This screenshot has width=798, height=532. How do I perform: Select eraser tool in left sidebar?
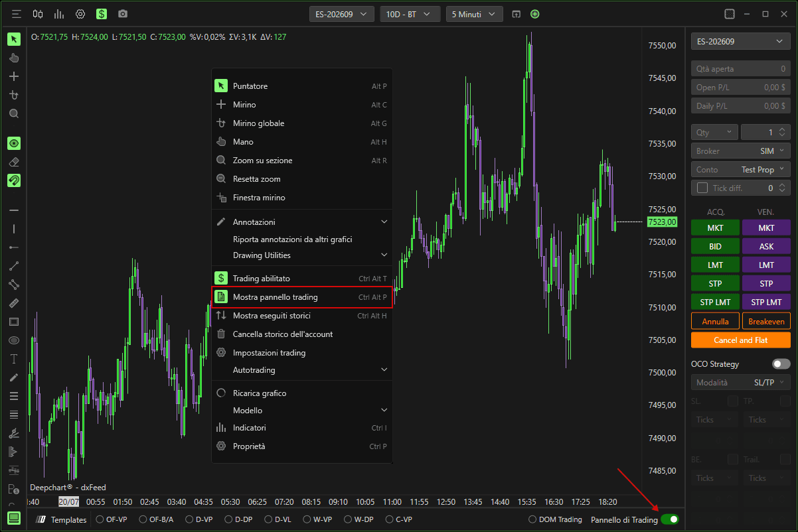[14, 162]
